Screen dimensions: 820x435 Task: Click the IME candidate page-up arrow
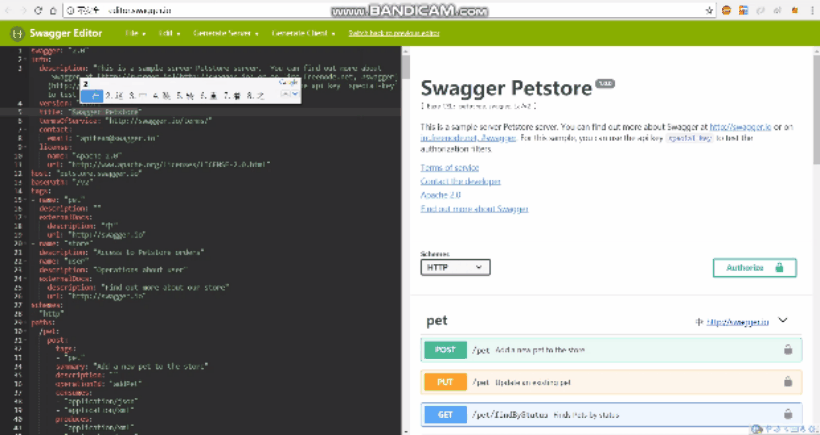286,94
